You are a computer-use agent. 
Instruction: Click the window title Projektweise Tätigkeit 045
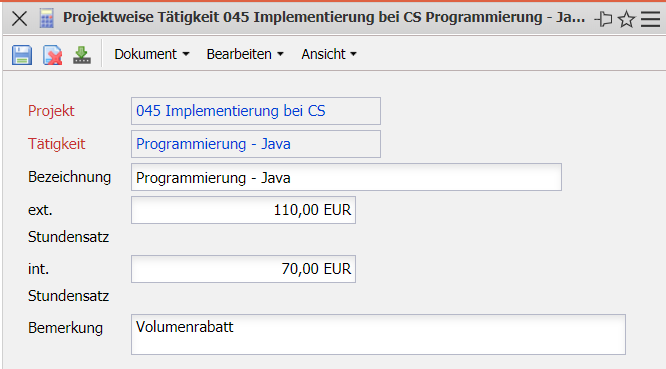[x=324, y=17]
